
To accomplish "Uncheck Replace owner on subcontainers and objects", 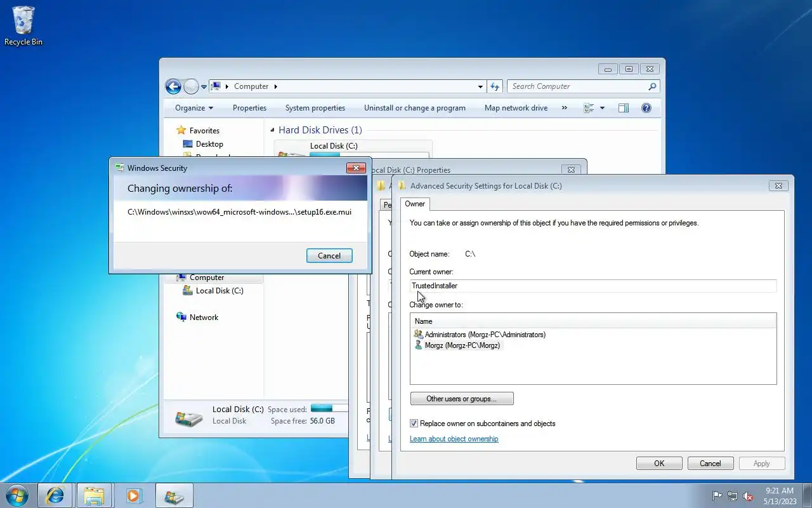I will tap(414, 424).
